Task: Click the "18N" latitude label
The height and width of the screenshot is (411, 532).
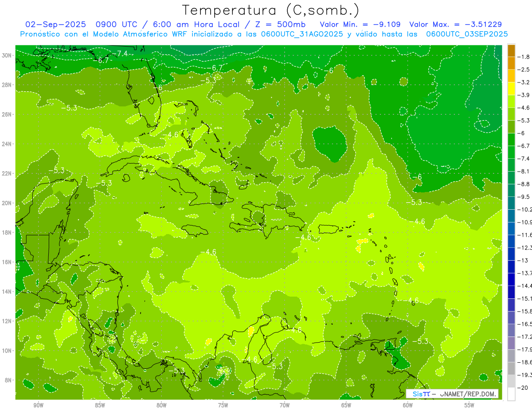Action: [7, 232]
